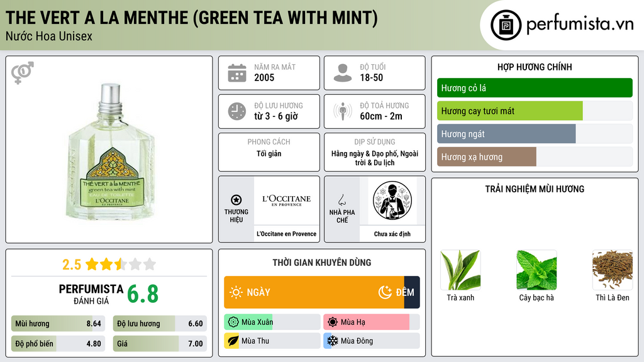This screenshot has height=362, width=644.
Task: Click the Mùa Xuân season label
Action: (257, 322)
